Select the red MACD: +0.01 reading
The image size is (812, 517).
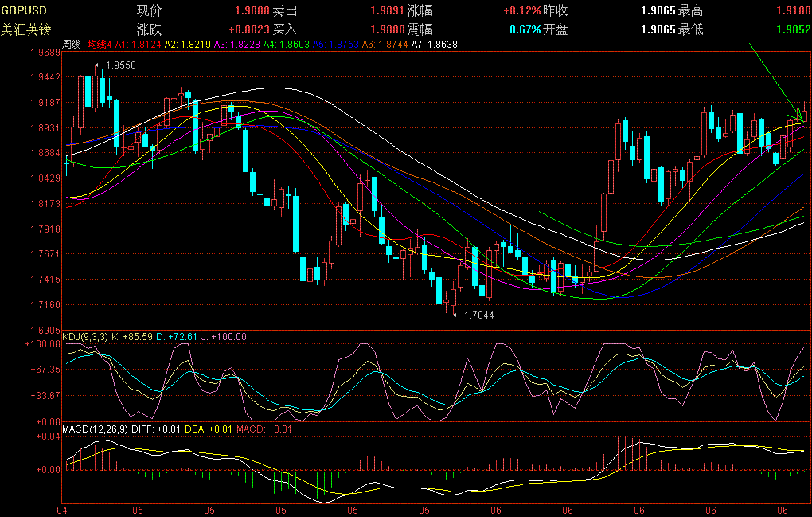[x=264, y=429]
